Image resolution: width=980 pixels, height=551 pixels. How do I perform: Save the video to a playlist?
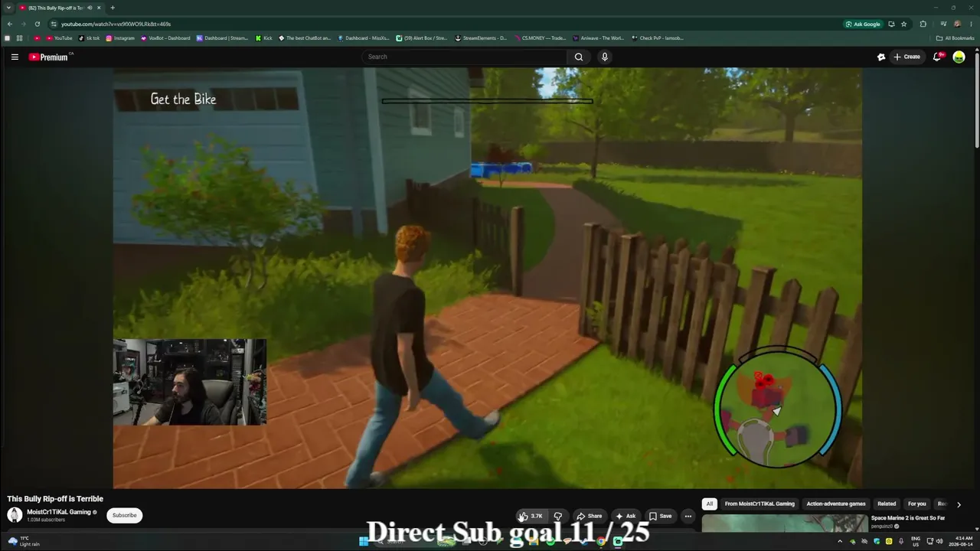[660, 516]
